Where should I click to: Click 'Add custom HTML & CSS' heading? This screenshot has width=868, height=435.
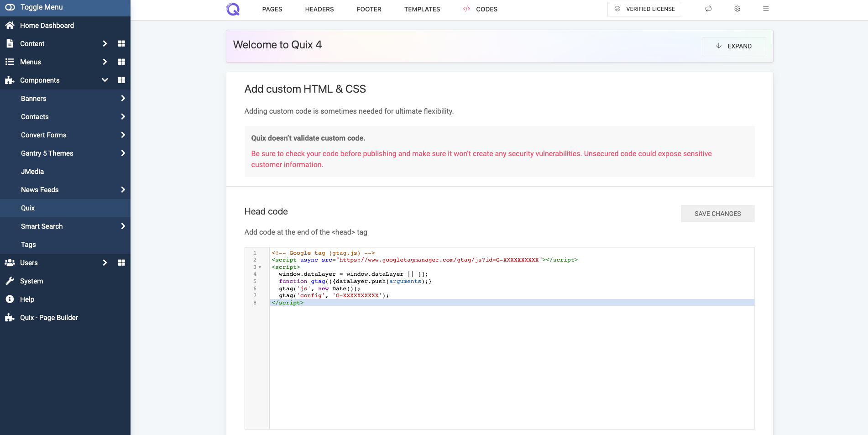tap(305, 89)
